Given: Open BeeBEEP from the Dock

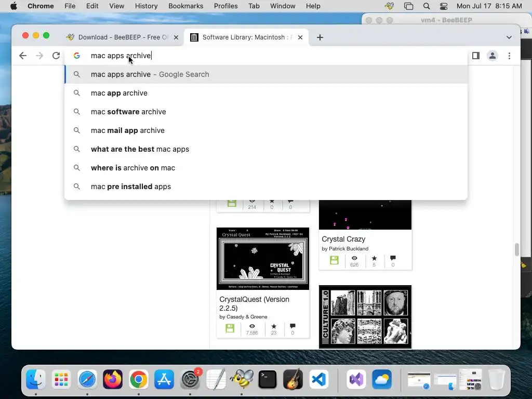Looking at the screenshot, I should click(x=242, y=379).
